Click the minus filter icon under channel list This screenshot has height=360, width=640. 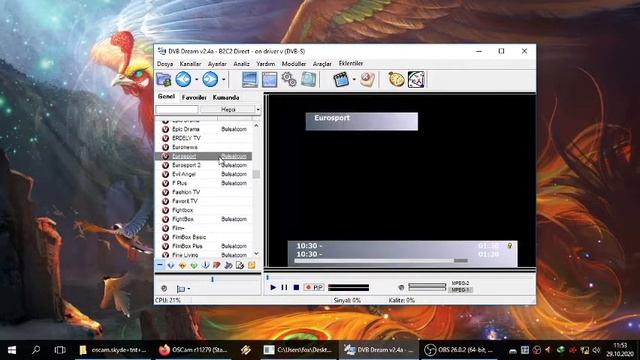pyautogui.click(x=160, y=265)
